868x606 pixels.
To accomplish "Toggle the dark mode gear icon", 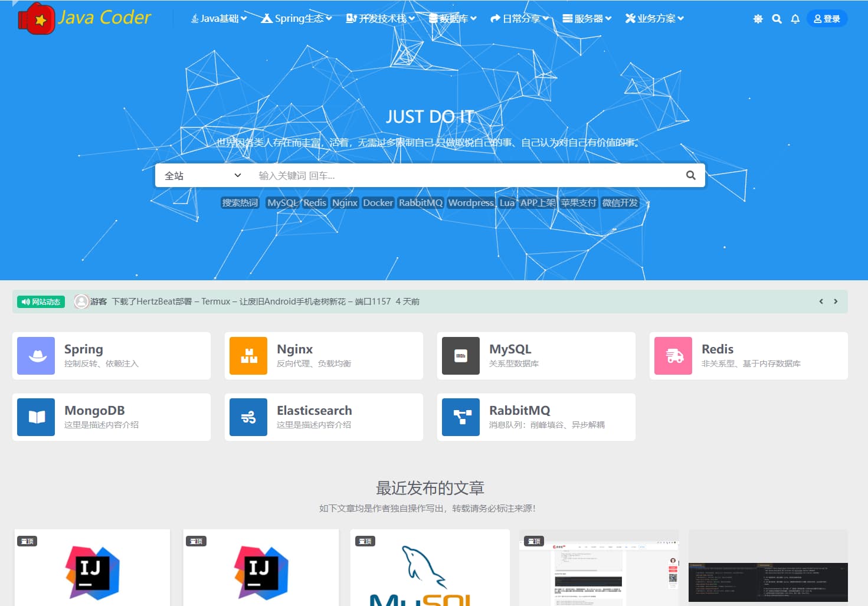I will [x=758, y=18].
